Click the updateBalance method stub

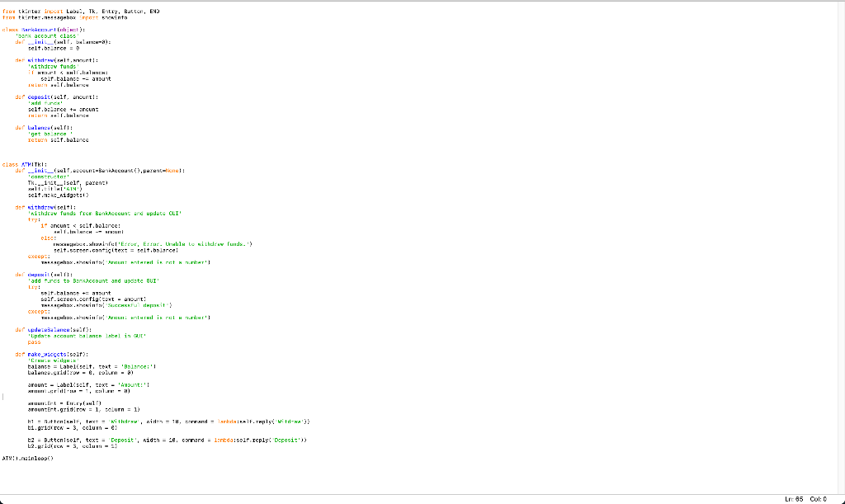coord(48,328)
